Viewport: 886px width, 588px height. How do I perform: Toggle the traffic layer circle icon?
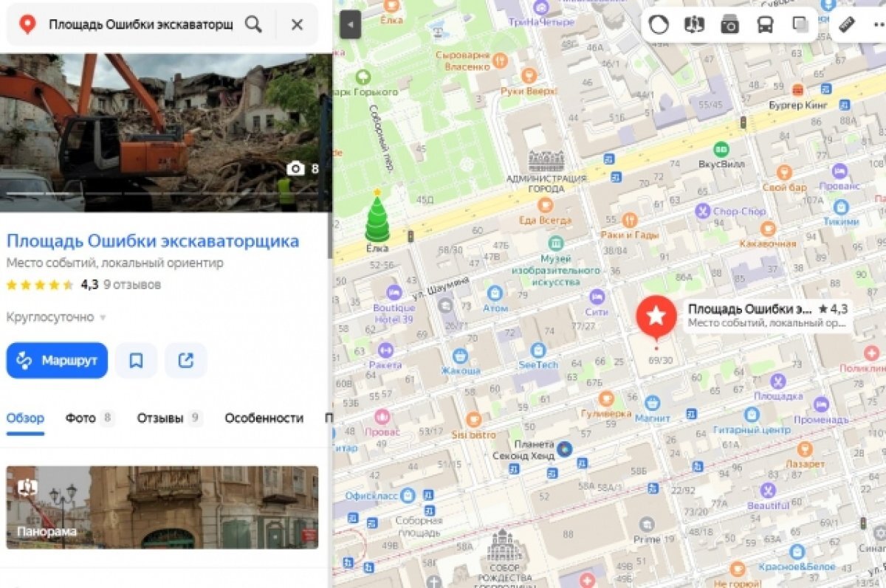pos(659,24)
